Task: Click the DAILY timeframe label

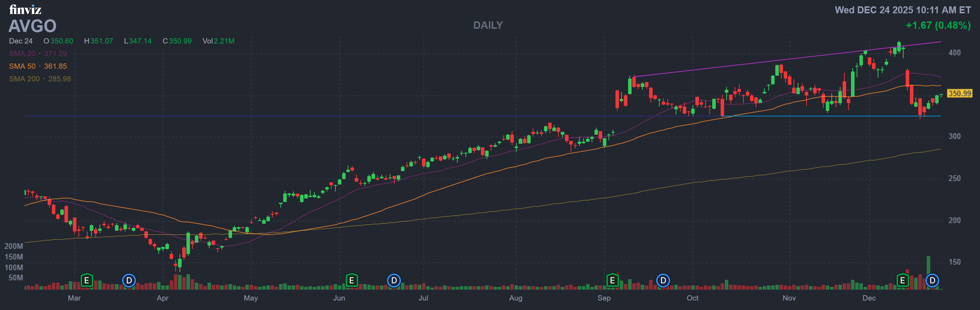Action: coord(488,25)
